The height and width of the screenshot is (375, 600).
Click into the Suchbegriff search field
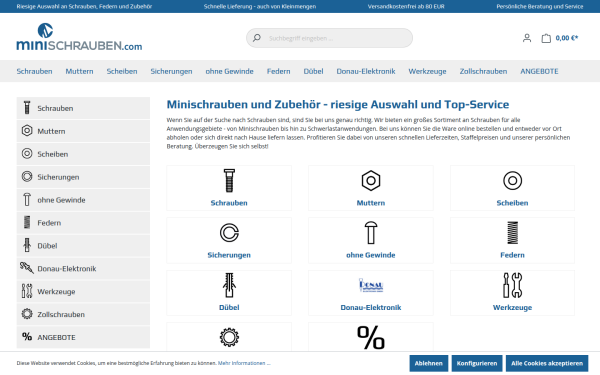[x=329, y=38]
